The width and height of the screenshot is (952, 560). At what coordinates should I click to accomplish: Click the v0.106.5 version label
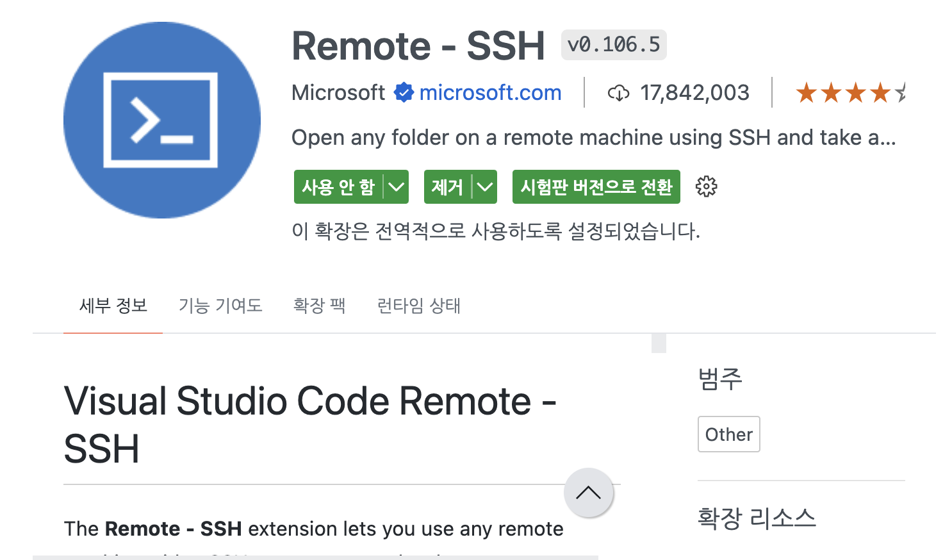pos(614,45)
